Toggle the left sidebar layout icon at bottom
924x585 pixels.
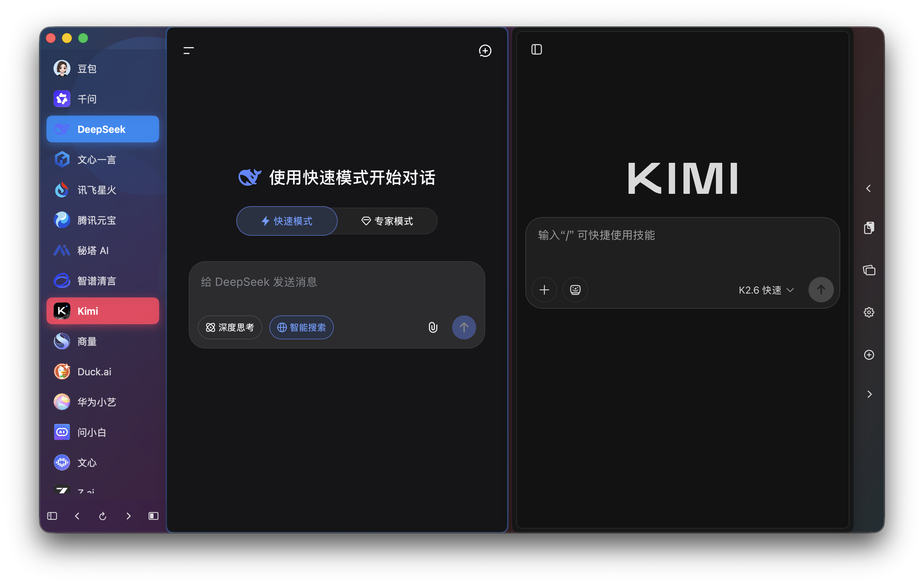(x=52, y=516)
